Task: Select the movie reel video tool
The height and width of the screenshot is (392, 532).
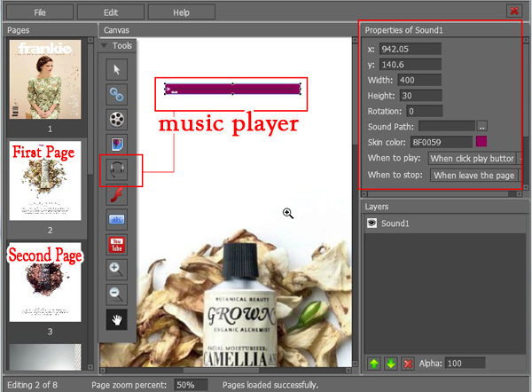Action: pos(117,120)
